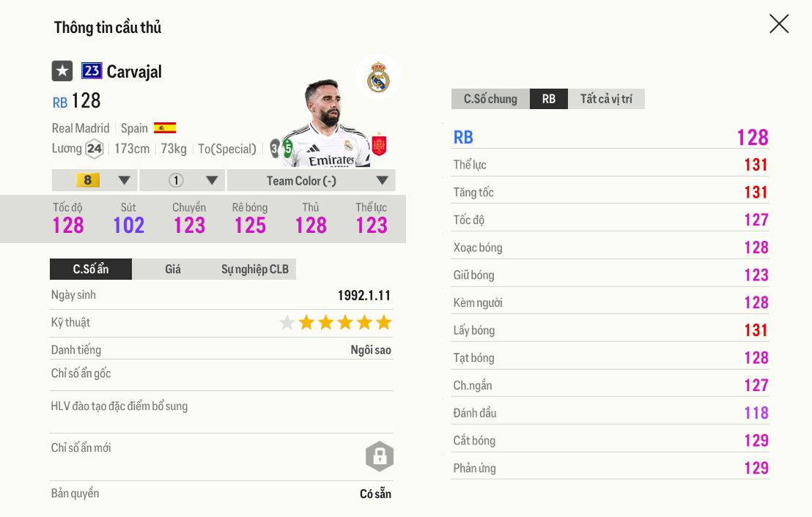Click the favorite star icon beside Carvajal
812x517 pixels.
62,71
